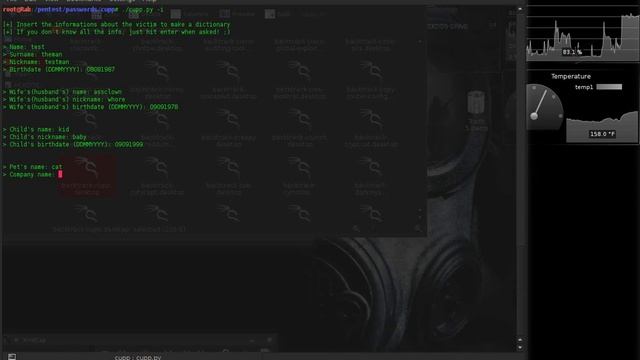The image size is (640, 360).
Task: Click the 'temp1' sensor label
Action: pyautogui.click(x=584, y=87)
